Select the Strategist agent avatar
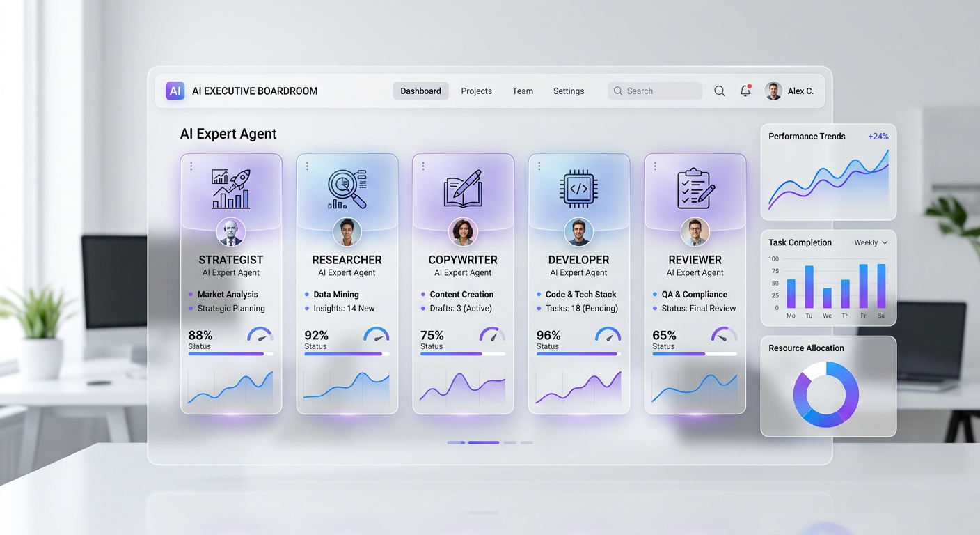The image size is (980, 535). tap(231, 232)
